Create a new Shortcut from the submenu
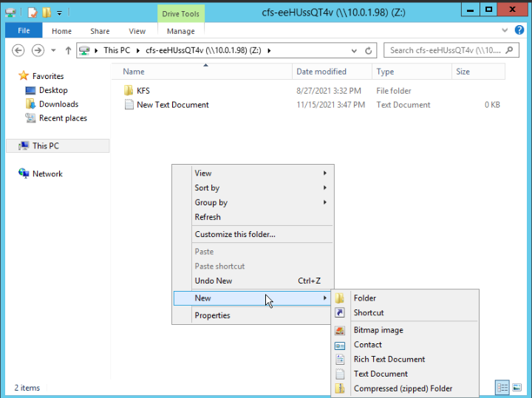 pos(405,312)
